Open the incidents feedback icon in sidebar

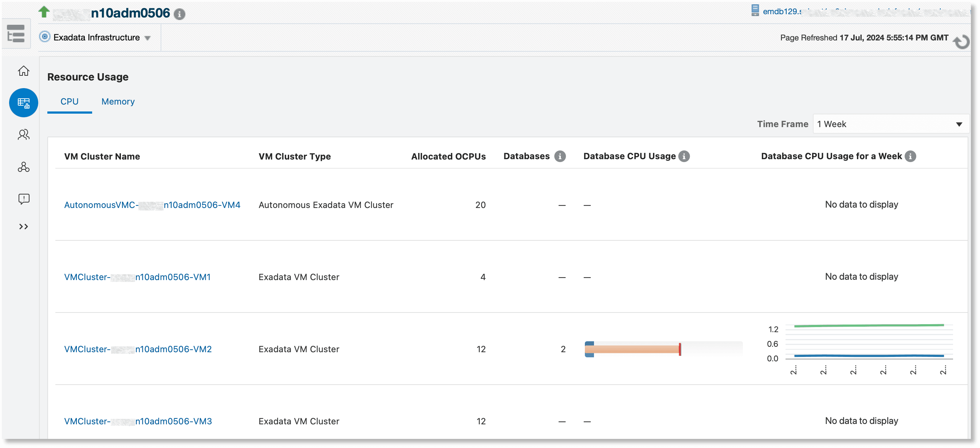pyautogui.click(x=23, y=199)
